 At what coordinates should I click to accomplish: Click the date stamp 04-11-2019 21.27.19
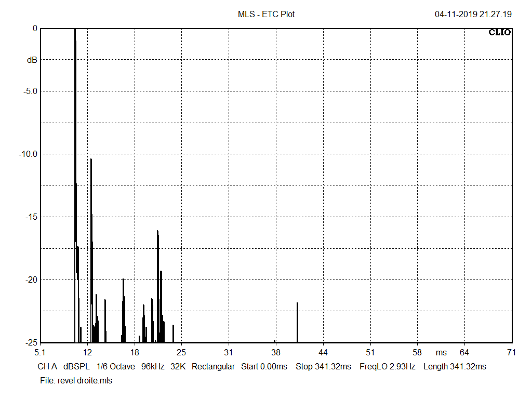click(473, 14)
